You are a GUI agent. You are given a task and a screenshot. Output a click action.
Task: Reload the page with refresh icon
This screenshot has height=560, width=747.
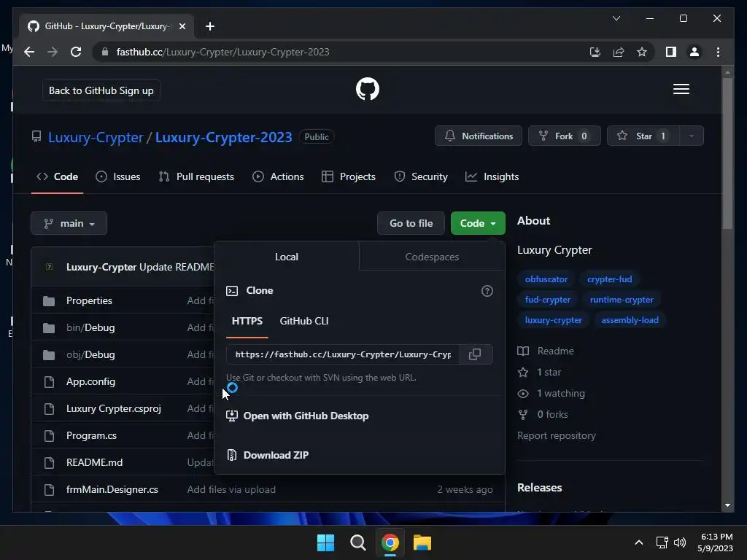[x=76, y=52]
